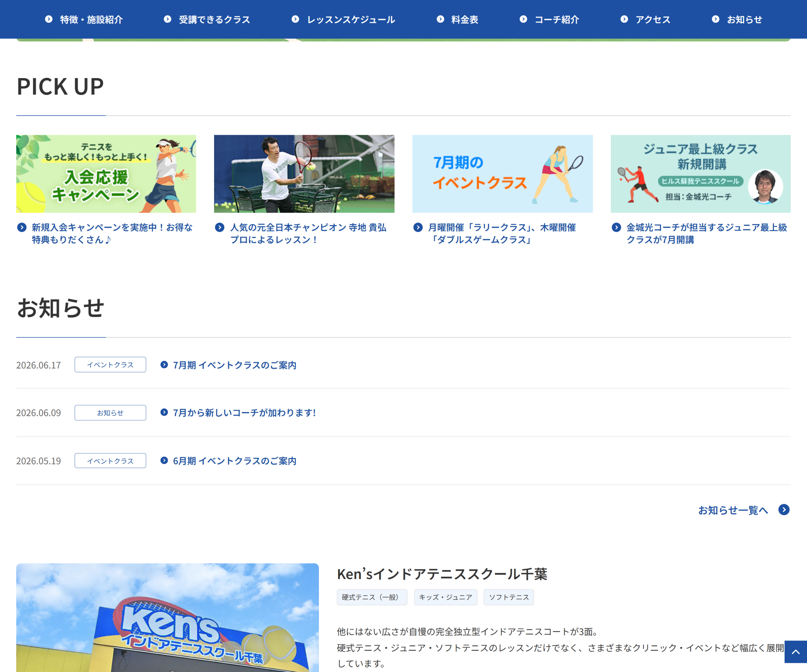807x672 pixels.
Task: Open news item 6月期 イベントクラスのご案内
Action: point(235,461)
